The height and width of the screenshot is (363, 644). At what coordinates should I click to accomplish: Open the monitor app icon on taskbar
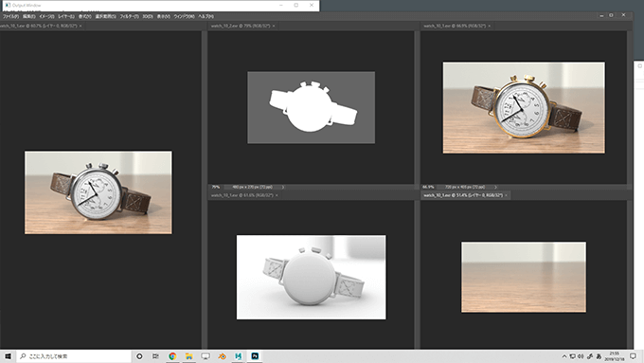point(206,356)
